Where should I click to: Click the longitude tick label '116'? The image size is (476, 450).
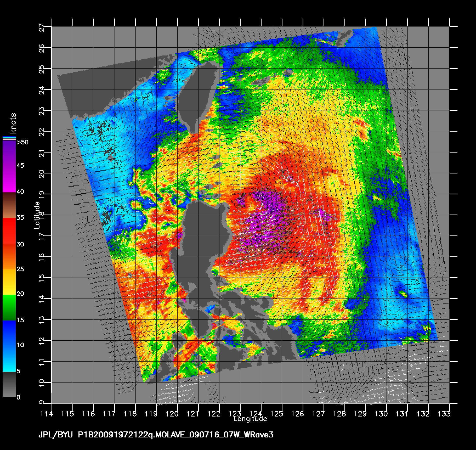click(88, 414)
